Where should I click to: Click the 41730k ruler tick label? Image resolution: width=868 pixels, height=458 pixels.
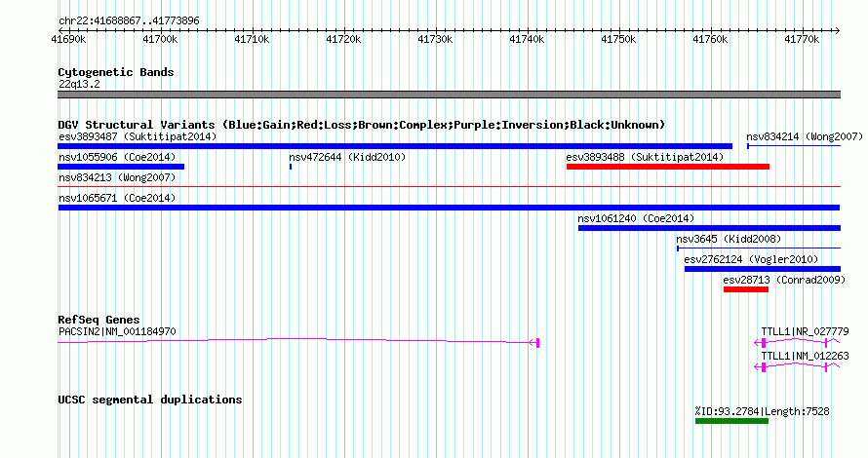coord(435,39)
